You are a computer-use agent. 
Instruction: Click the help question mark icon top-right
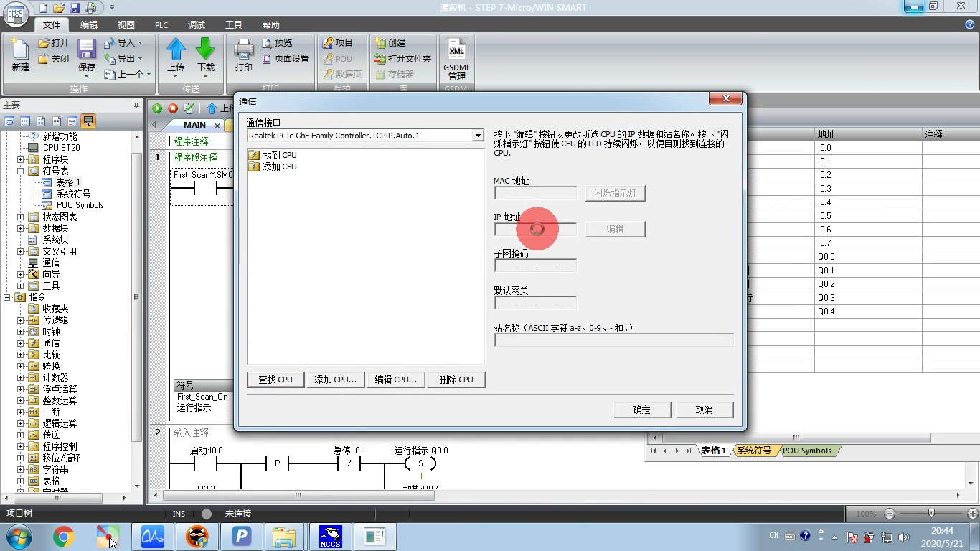coord(970,24)
